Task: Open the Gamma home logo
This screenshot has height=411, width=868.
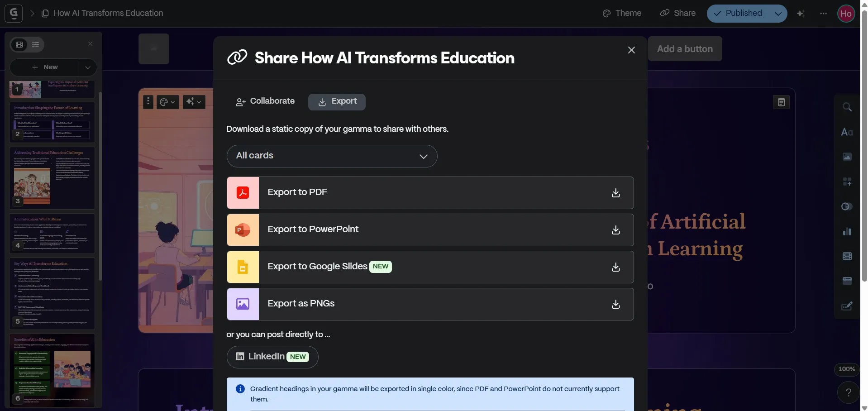Action: [x=14, y=13]
